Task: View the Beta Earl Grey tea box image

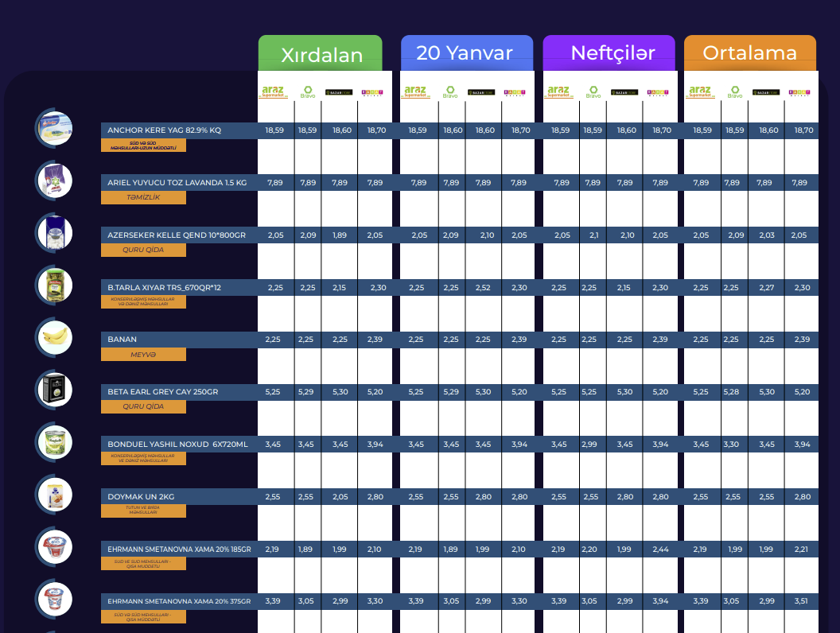Action: point(54,390)
